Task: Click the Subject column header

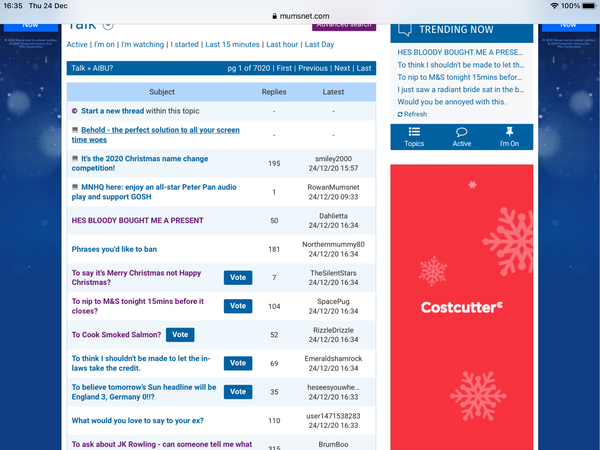Action: point(162,92)
